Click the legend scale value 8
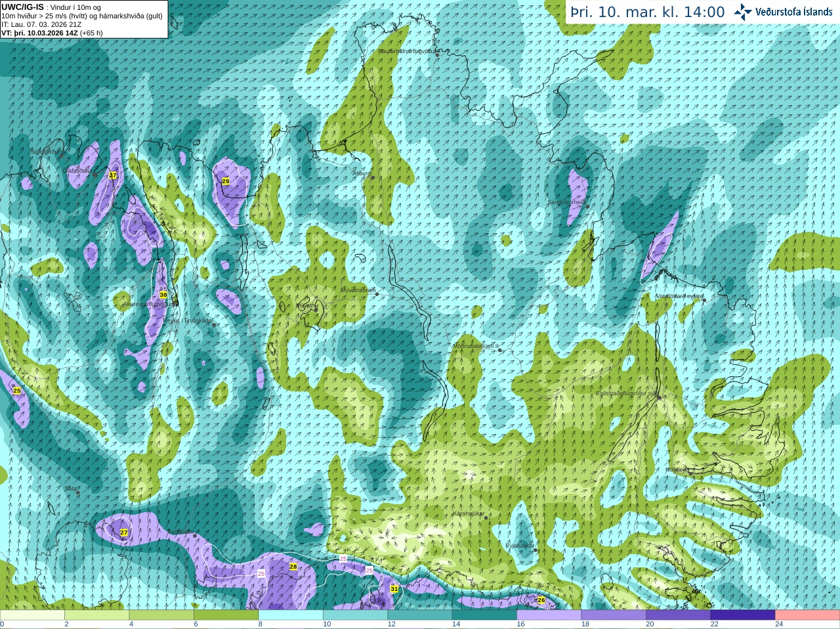Image resolution: width=840 pixels, height=629 pixels. [x=261, y=624]
